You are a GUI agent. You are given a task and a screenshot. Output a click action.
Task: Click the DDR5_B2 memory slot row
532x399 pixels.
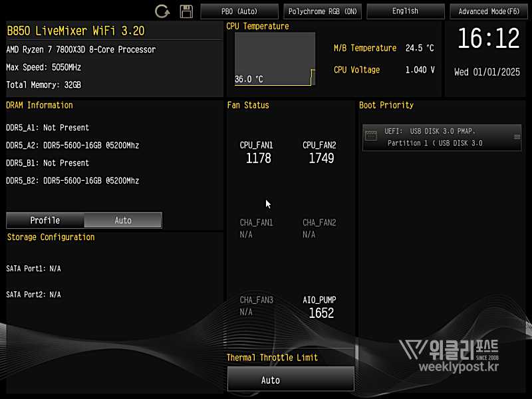click(x=72, y=180)
